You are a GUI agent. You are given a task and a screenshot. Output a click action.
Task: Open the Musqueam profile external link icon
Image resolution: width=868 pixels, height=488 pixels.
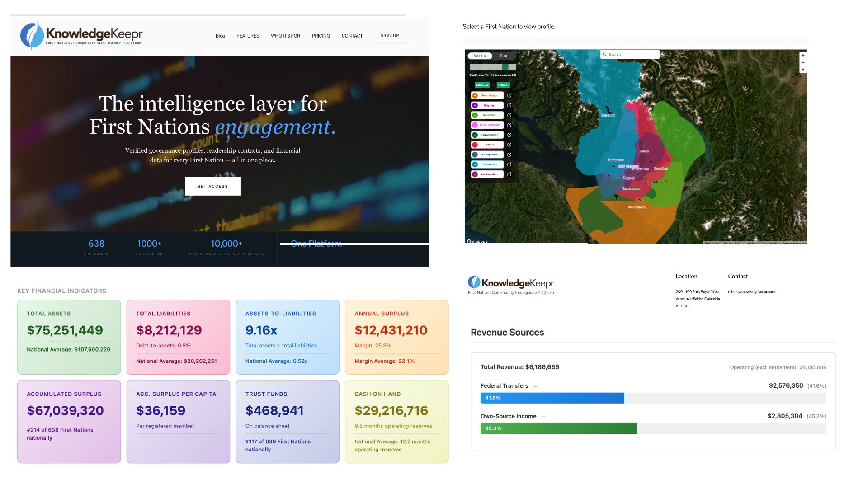click(x=509, y=155)
